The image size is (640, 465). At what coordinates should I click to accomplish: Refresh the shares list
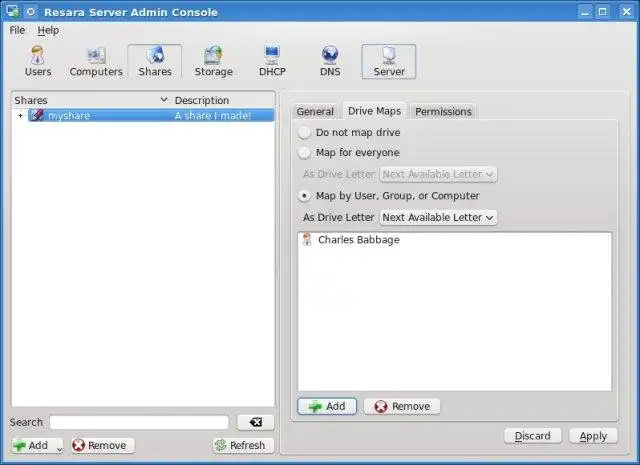click(243, 445)
